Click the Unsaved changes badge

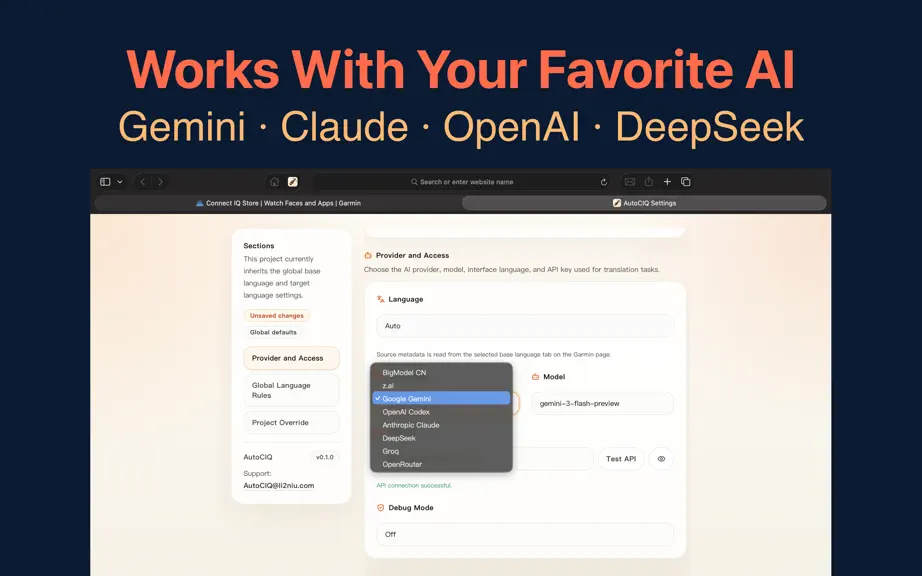pos(276,316)
